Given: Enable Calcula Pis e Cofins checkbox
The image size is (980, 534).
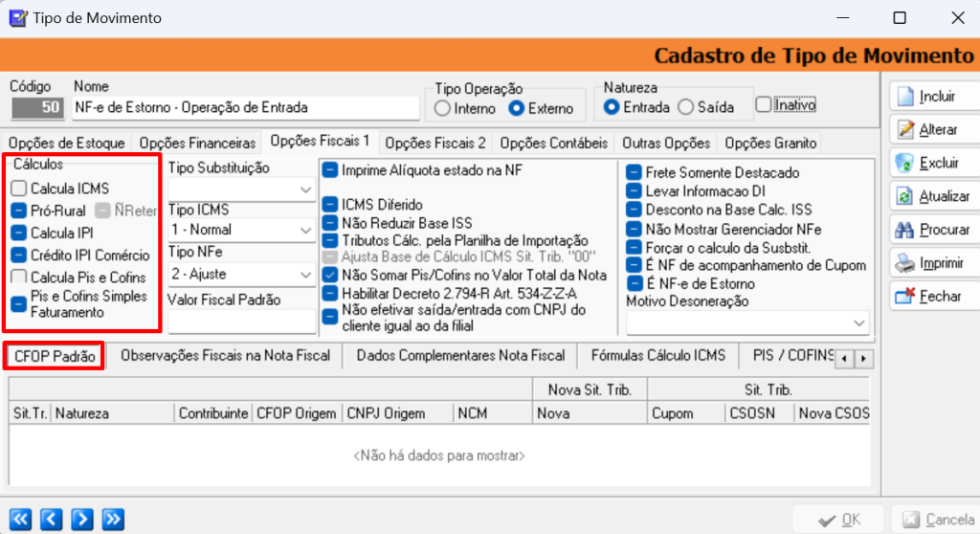Looking at the screenshot, I should (19, 277).
